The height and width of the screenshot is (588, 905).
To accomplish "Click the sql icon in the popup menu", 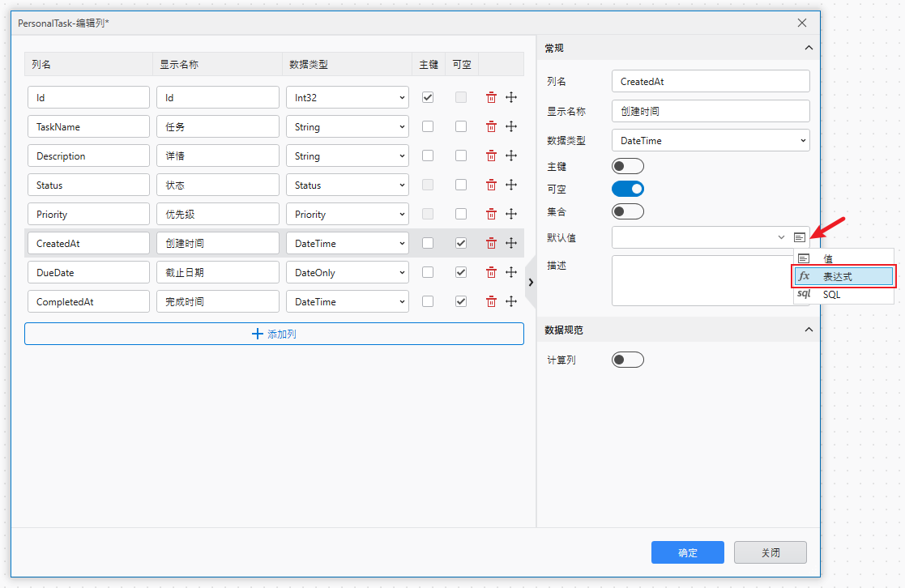I will [x=804, y=294].
